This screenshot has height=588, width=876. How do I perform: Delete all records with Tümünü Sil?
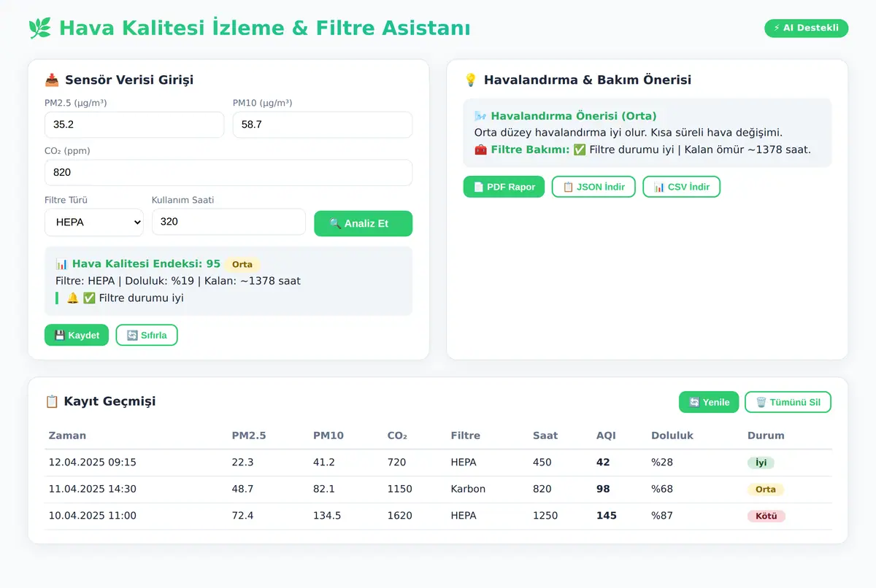click(788, 402)
